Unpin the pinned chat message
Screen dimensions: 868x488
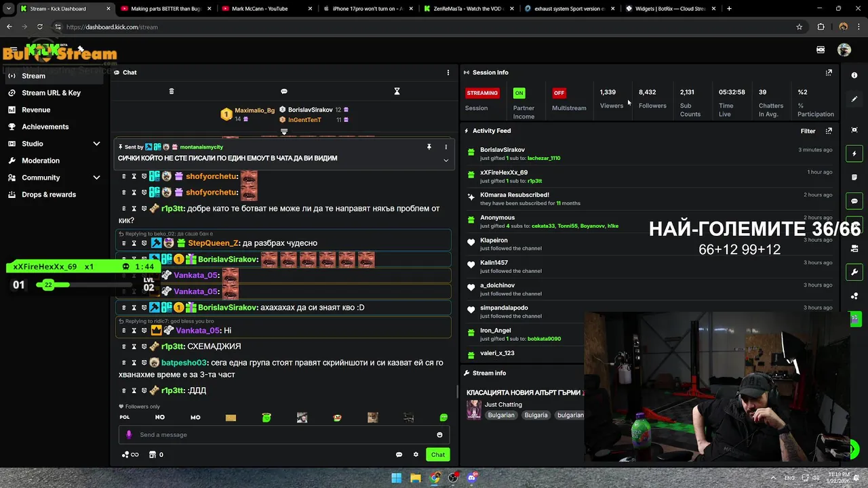click(429, 146)
